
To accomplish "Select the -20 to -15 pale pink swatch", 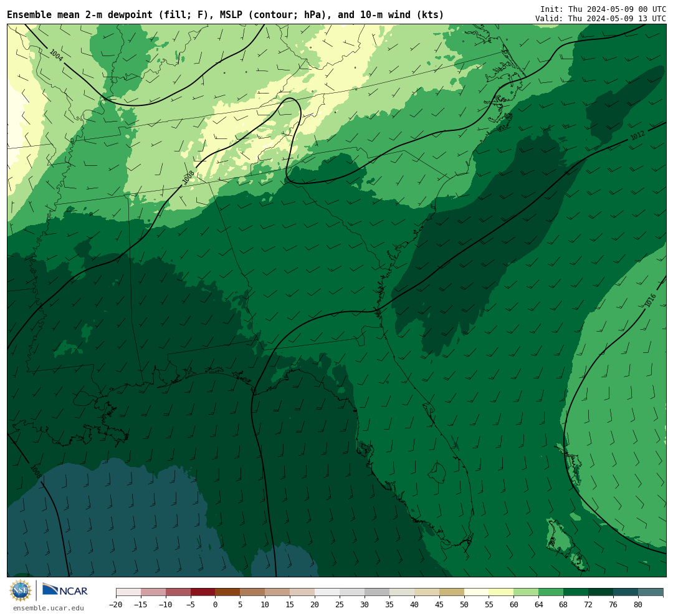I will point(128,592).
